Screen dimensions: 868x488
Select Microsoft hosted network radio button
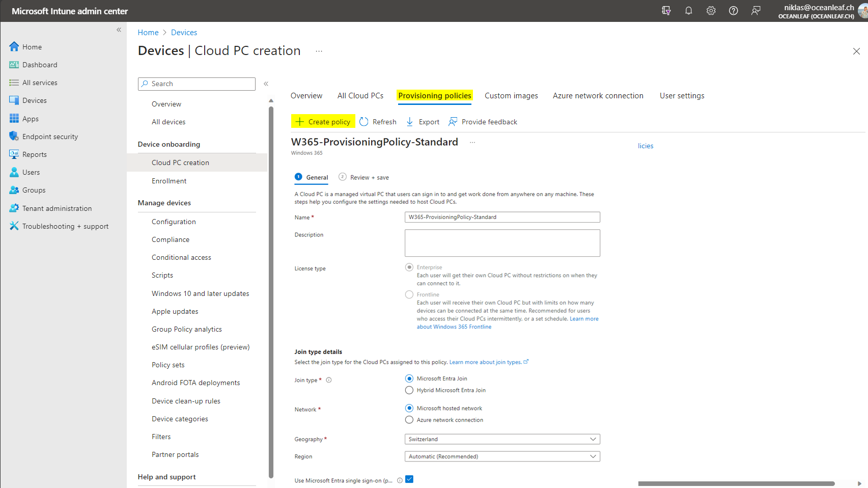coord(409,408)
